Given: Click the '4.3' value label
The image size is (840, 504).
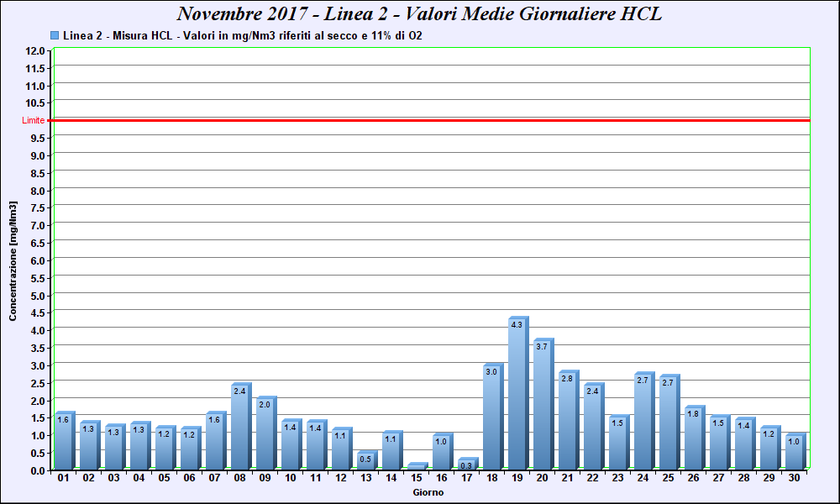Looking at the screenshot, I should [x=517, y=325].
